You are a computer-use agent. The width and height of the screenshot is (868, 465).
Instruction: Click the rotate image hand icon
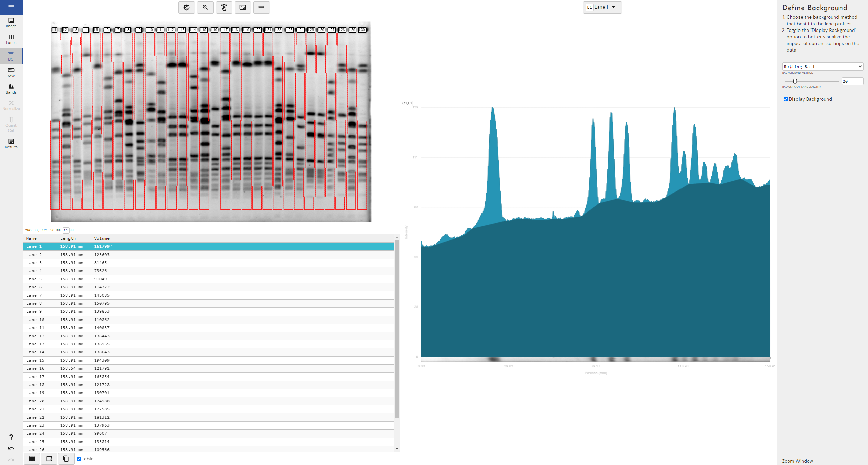pyautogui.click(x=224, y=7)
